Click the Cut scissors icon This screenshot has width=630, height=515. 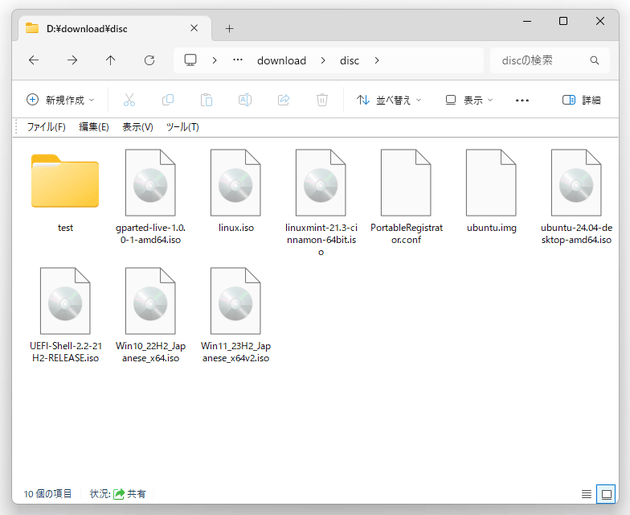pyautogui.click(x=129, y=100)
